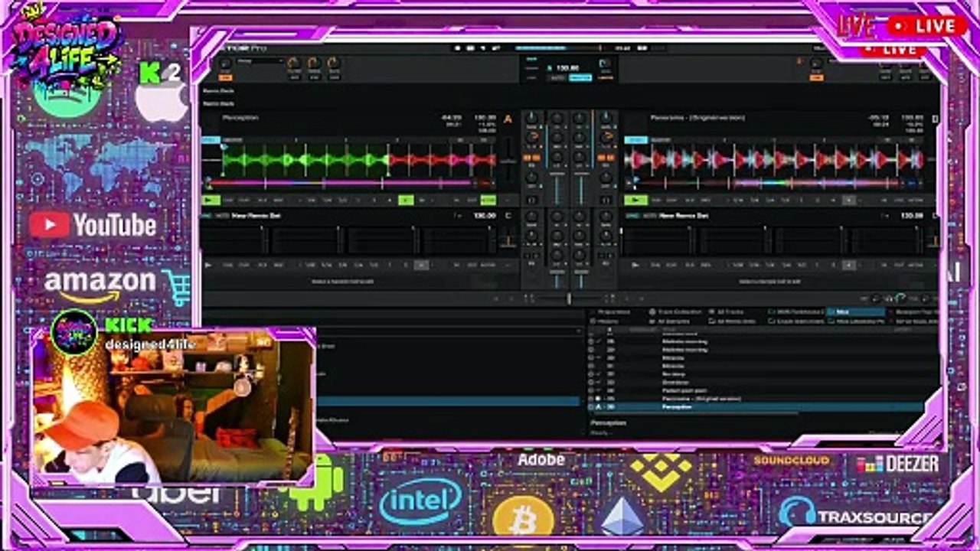
Task: Click channel C gain knob in the mixer
Action: [x=531, y=216]
